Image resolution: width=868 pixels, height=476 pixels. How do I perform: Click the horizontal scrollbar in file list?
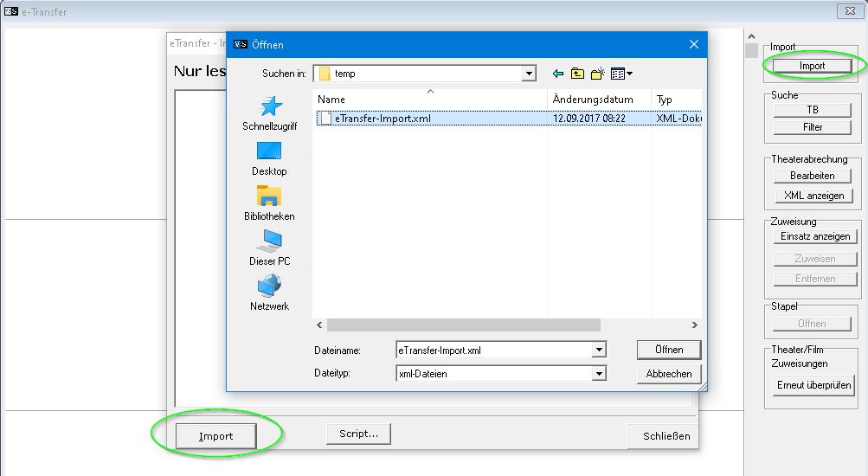(463, 325)
